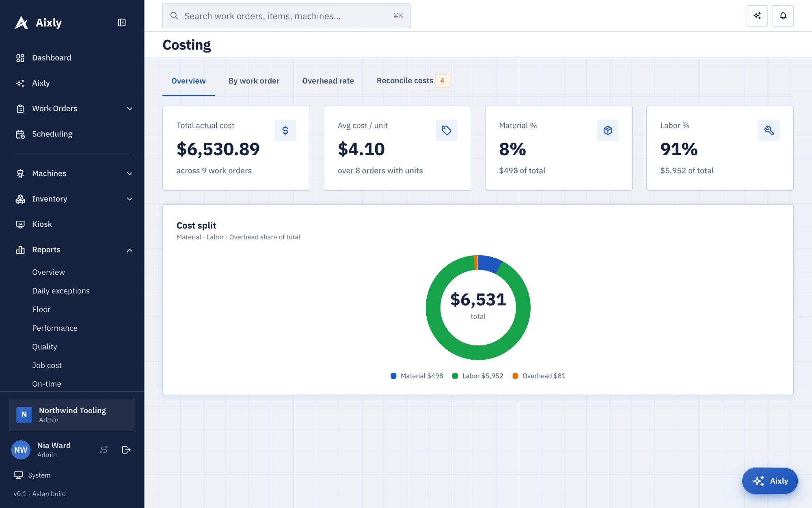Expand the Machines chevron

tap(130, 174)
